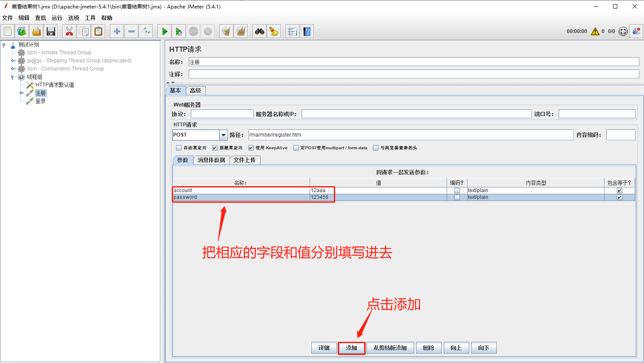Click the remote engines icon at far right
The width and height of the screenshot is (644, 363).
point(636,31)
